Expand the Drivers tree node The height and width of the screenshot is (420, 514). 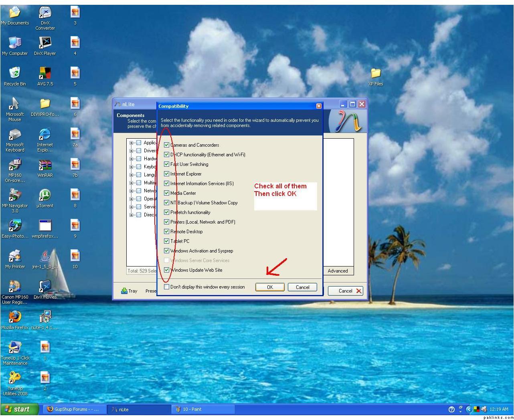132,151
